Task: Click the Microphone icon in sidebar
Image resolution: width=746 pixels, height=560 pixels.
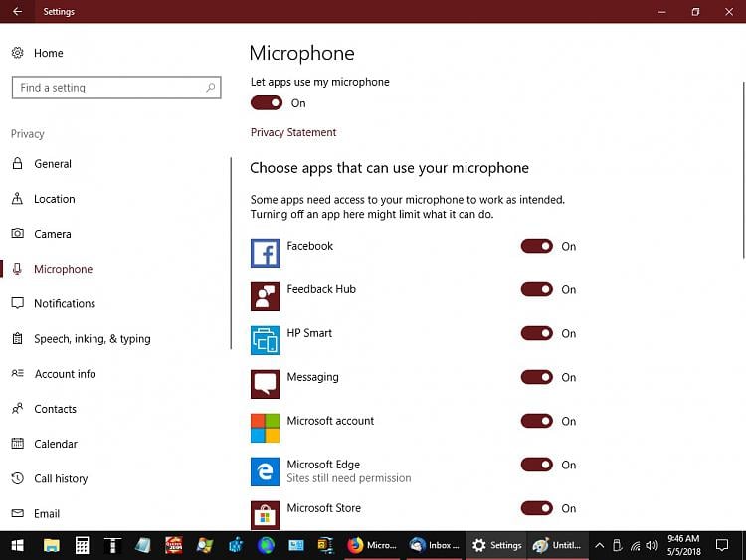Action: pos(17,269)
